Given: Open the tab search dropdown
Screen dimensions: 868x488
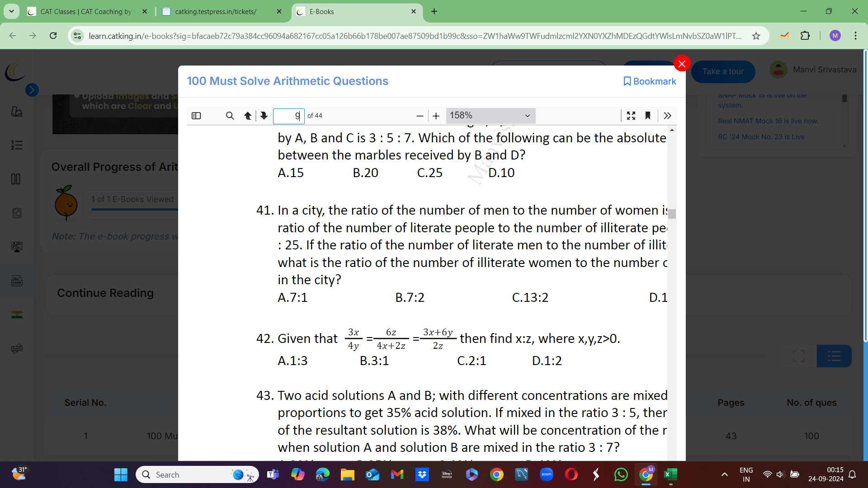Looking at the screenshot, I should [x=11, y=11].
